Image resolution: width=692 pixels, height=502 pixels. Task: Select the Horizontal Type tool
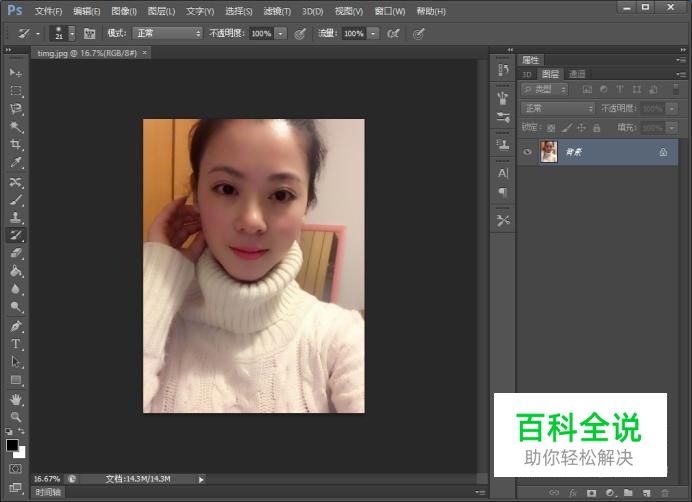16,344
